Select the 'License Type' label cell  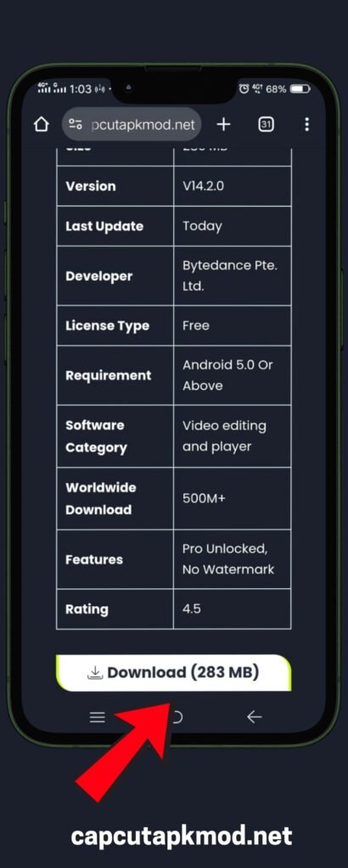click(115, 325)
